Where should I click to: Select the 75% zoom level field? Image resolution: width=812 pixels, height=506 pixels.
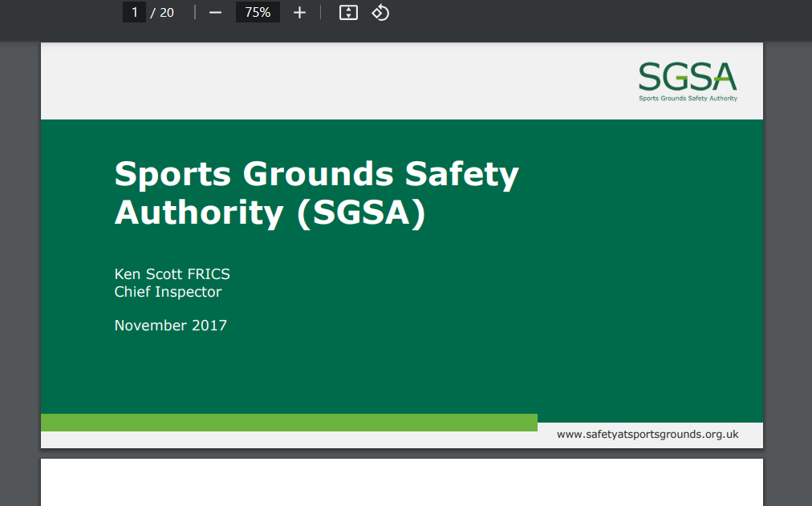pyautogui.click(x=258, y=12)
